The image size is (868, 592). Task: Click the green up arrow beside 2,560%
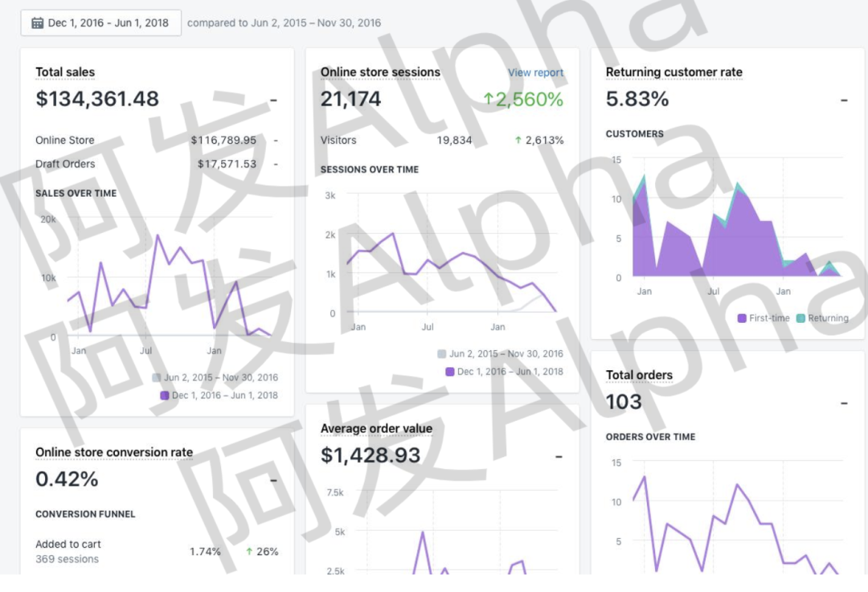(x=488, y=100)
